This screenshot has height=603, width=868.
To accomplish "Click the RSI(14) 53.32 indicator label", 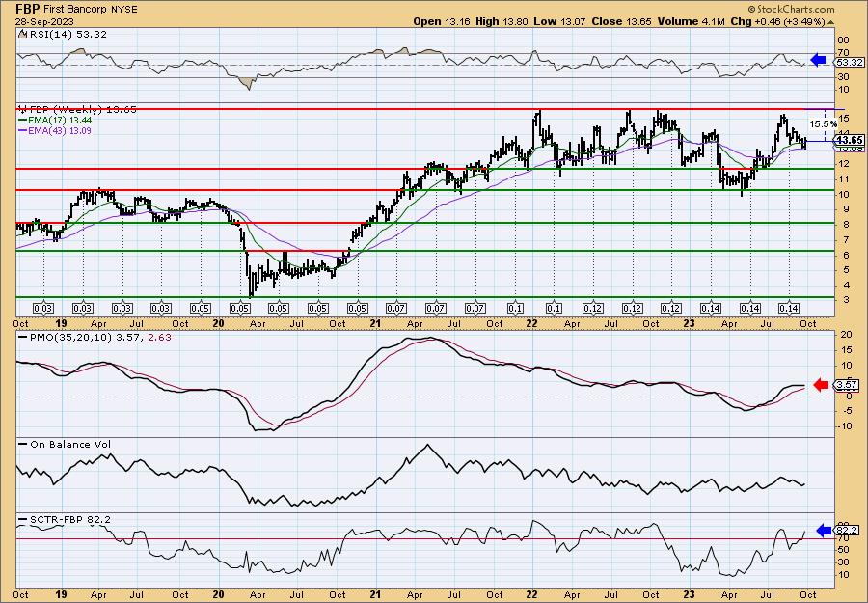I will [67, 35].
